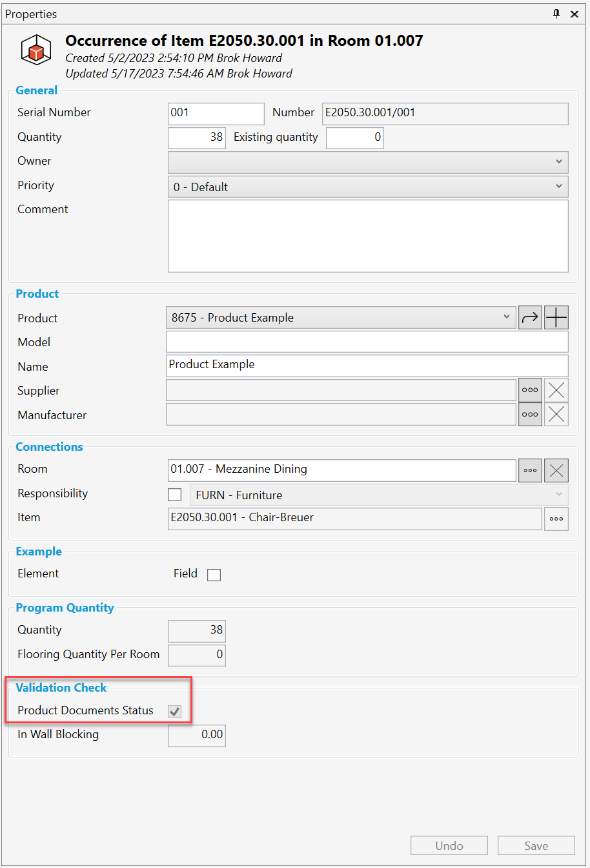This screenshot has width=590, height=868.
Task: Check the Example Field checkbox
Action: 214,575
